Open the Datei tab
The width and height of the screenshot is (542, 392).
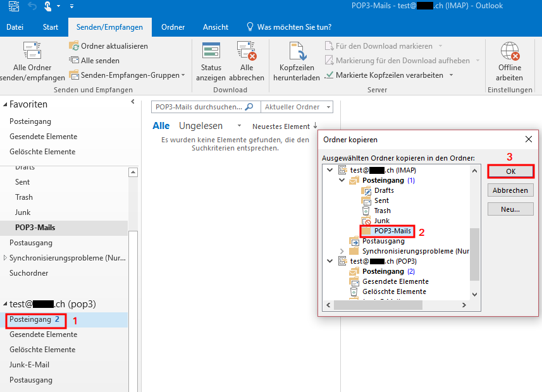point(15,27)
